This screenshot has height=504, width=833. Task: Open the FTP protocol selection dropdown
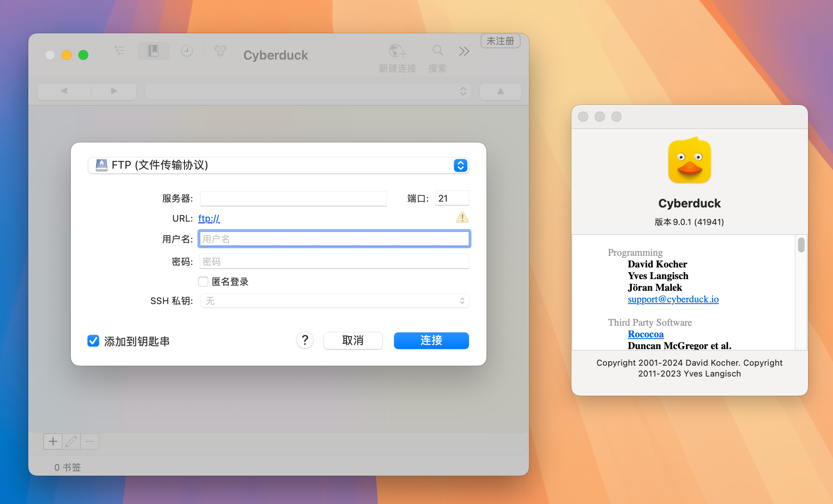278,165
